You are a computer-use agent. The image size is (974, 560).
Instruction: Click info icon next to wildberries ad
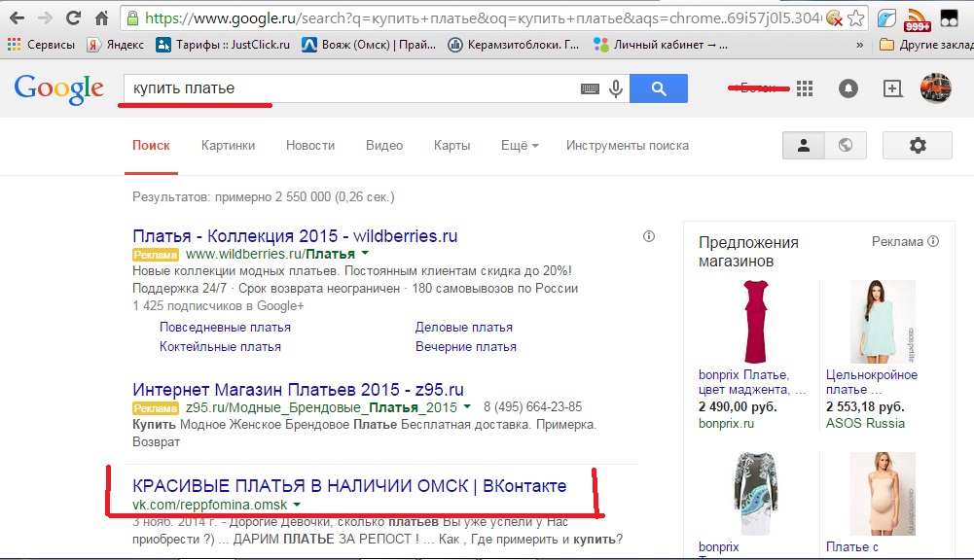tap(649, 236)
